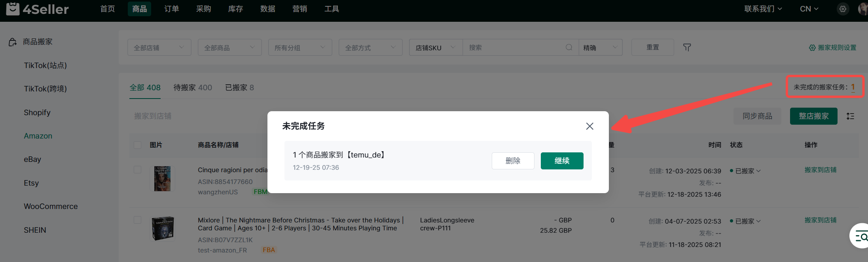Click the search input field
The width and height of the screenshot is (868, 262).
pos(514,47)
